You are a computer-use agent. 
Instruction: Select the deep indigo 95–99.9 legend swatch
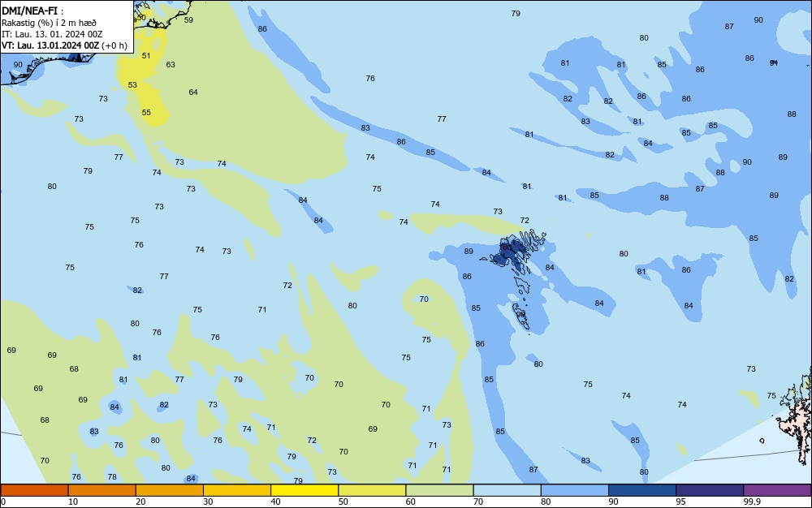pos(710,490)
